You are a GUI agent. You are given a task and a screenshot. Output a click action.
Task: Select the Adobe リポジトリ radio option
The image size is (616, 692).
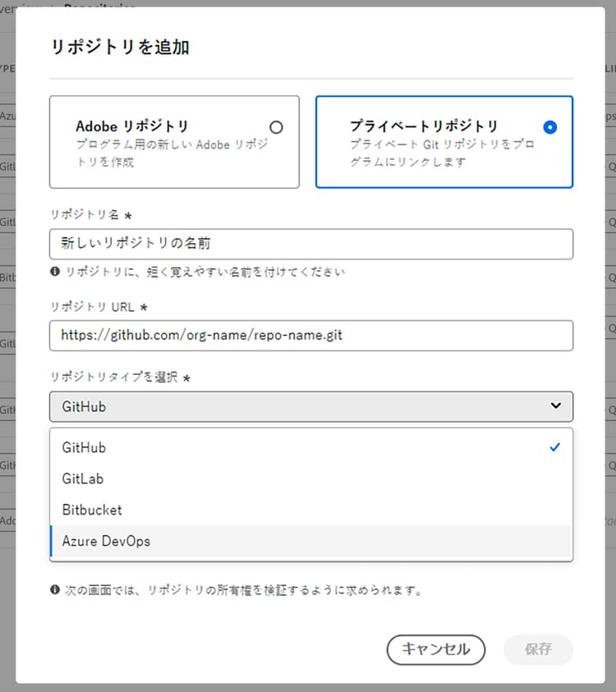pos(276,127)
